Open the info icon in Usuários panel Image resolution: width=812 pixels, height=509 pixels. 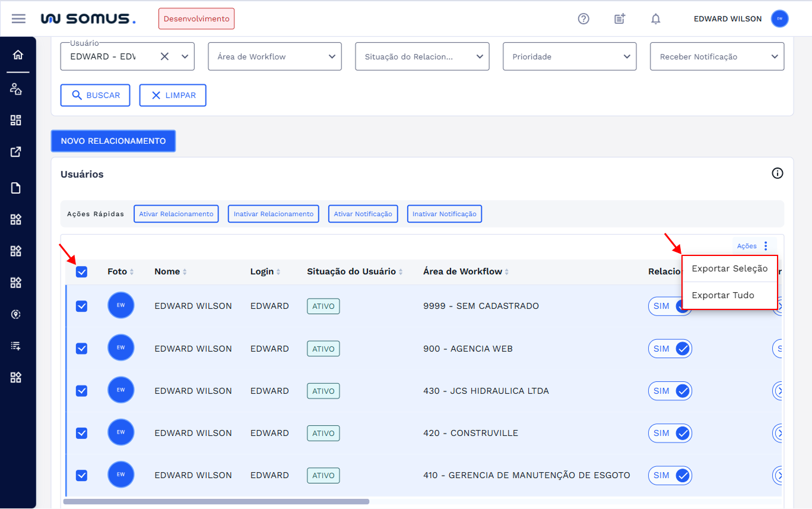point(777,173)
